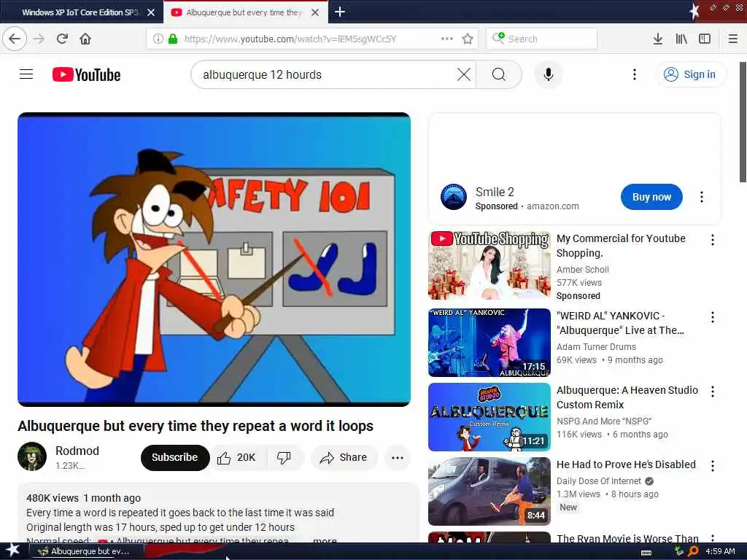
Task: Subscribe to Rodmod channel
Action: pos(175,458)
